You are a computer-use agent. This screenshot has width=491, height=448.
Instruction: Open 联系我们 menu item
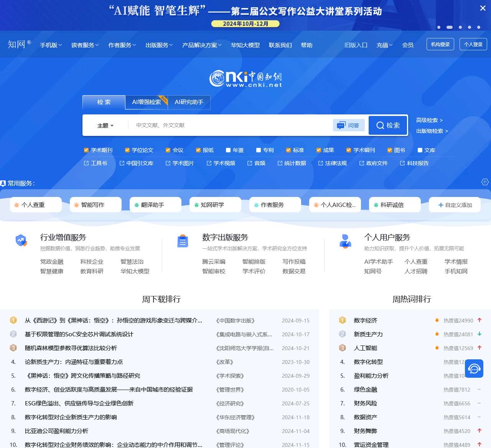(280, 45)
